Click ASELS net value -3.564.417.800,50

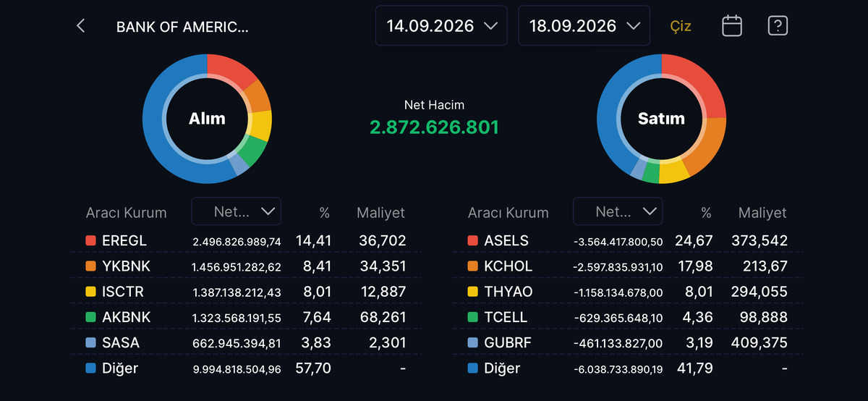tap(618, 241)
